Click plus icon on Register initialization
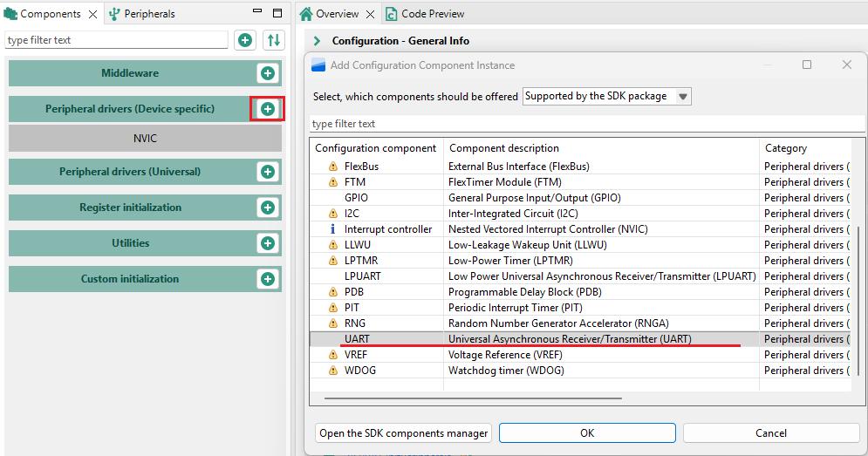868x456 pixels. click(x=268, y=208)
